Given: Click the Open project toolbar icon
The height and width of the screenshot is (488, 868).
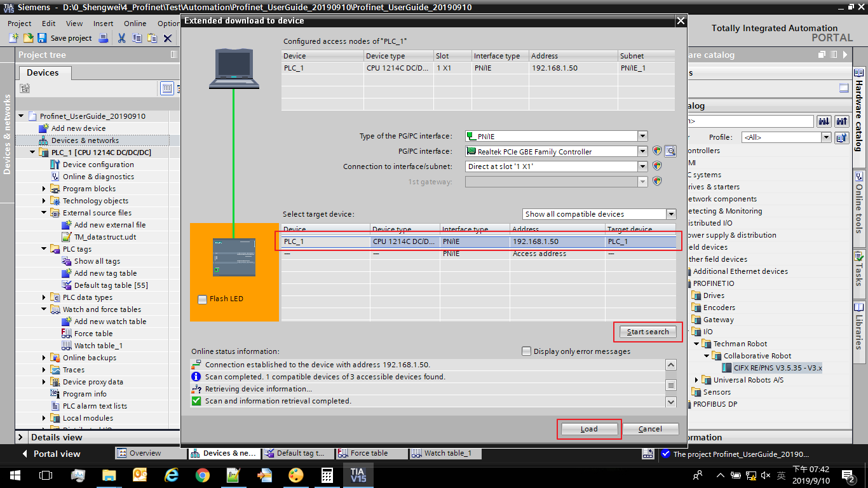Looking at the screenshot, I should [x=28, y=38].
